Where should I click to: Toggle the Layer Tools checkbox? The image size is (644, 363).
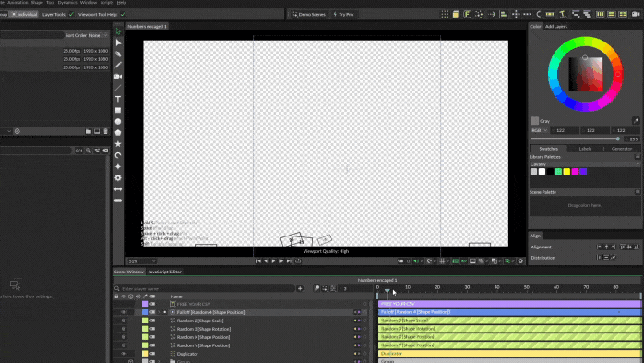click(71, 15)
